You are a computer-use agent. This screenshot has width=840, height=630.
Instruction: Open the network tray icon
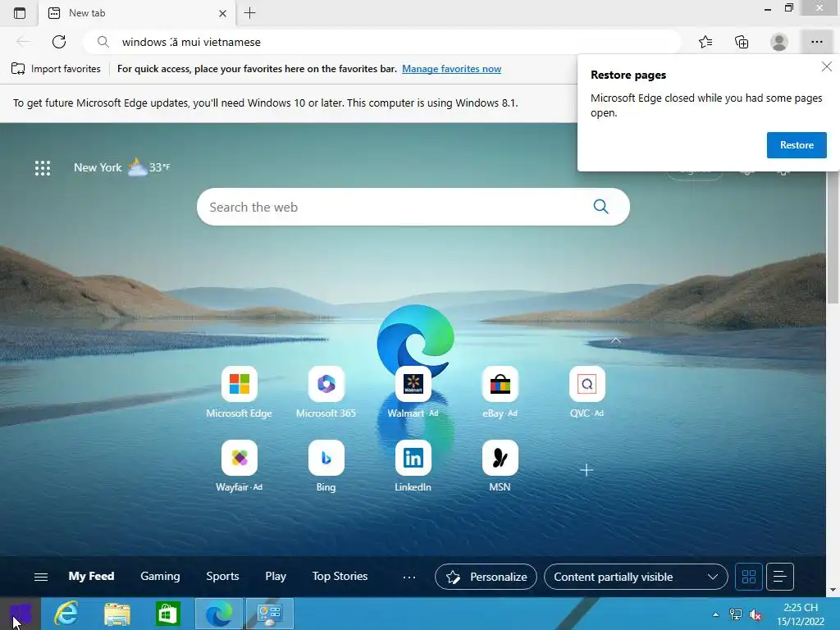pos(736,614)
